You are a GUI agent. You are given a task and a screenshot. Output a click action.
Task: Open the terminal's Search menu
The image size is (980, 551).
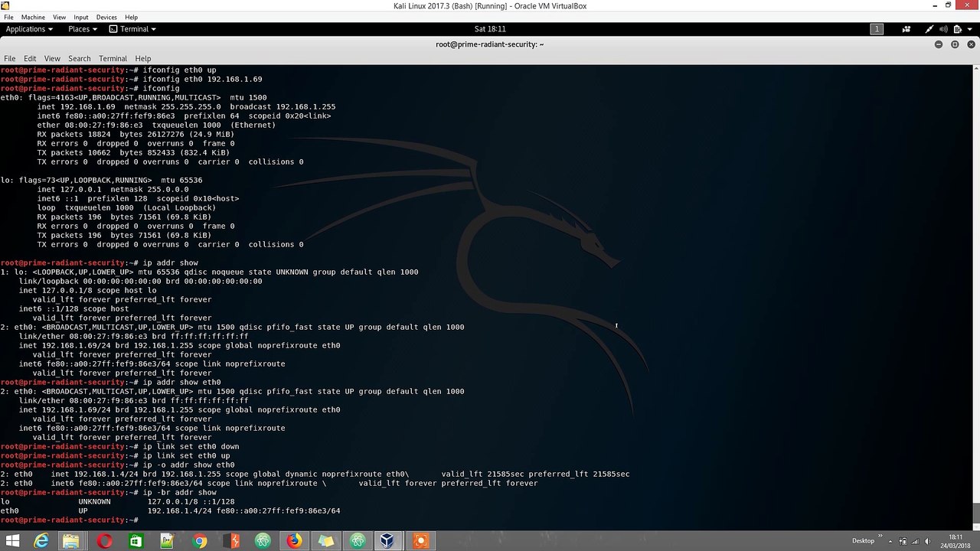(x=80, y=58)
